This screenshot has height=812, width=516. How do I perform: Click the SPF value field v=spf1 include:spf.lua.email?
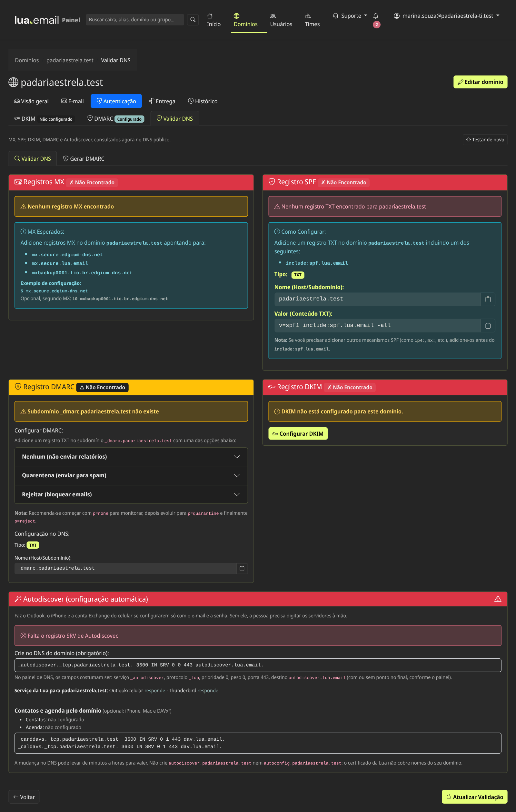click(377, 325)
